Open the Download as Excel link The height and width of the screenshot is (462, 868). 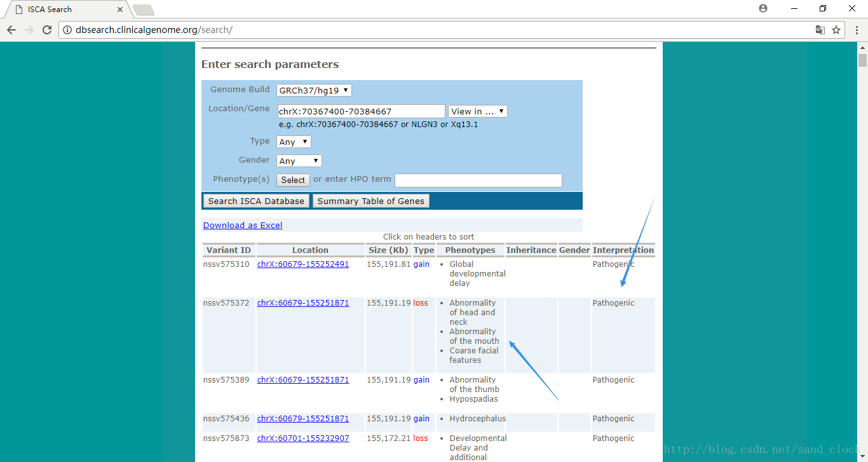[x=243, y=225]
